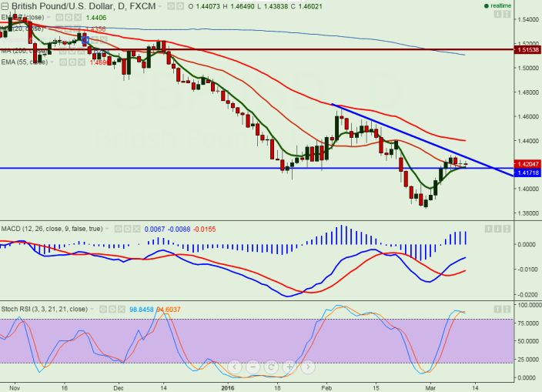Click the Stoch RSI value 94.6037
Image resolution: width=542 pixels, height=392 pixels.
169,310
